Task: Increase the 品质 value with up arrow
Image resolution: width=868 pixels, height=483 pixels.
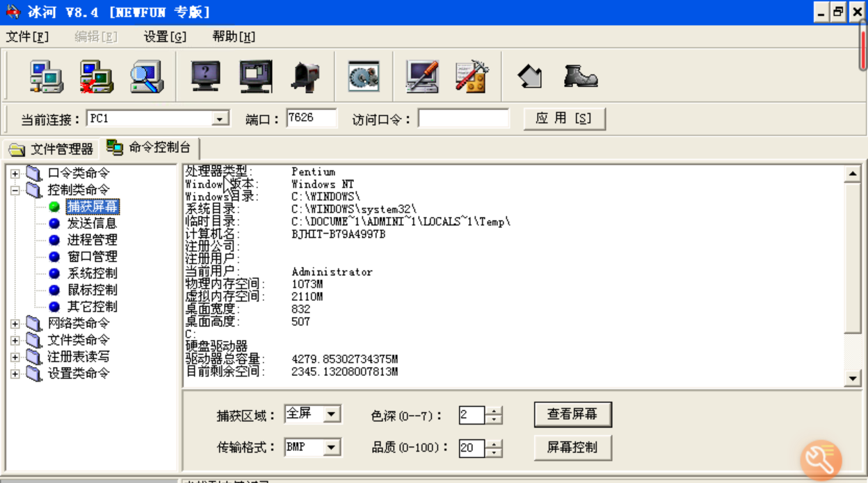Action: click(494, 445)
